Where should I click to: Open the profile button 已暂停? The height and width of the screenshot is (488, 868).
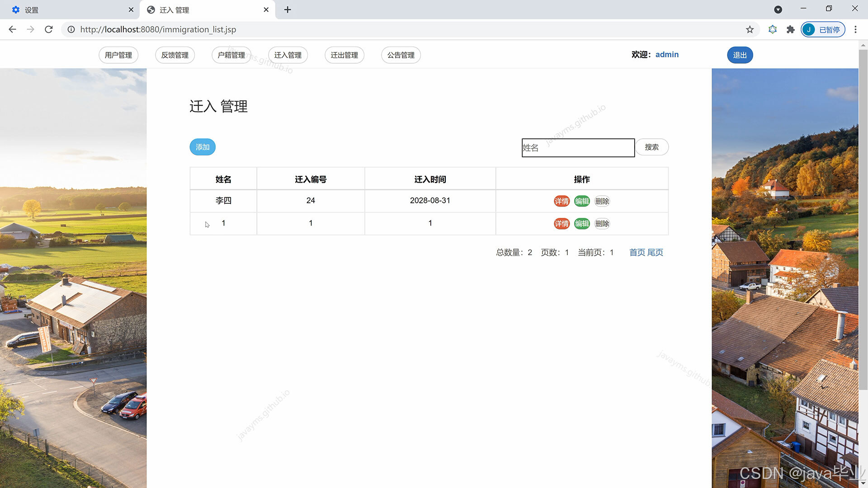tap(823, 29)
